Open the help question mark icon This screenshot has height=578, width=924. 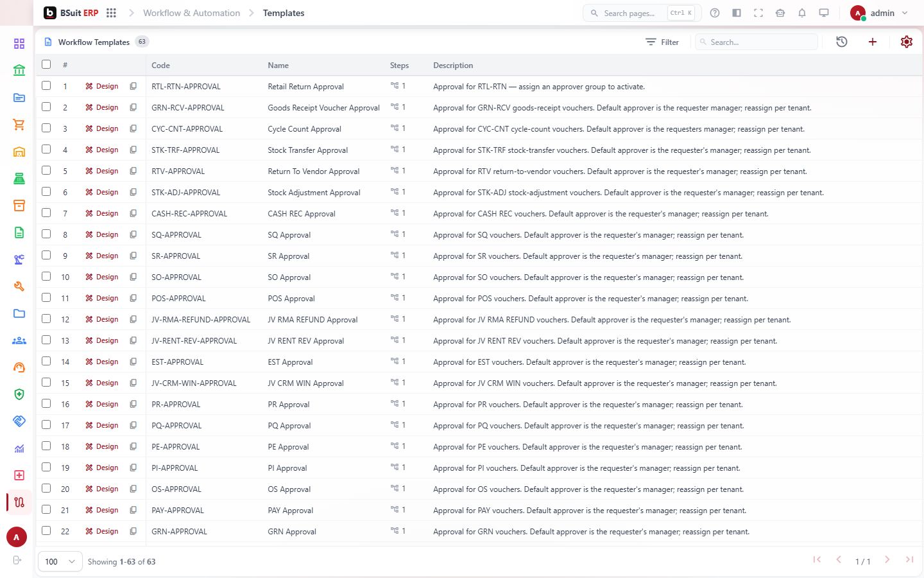[715, 13]
